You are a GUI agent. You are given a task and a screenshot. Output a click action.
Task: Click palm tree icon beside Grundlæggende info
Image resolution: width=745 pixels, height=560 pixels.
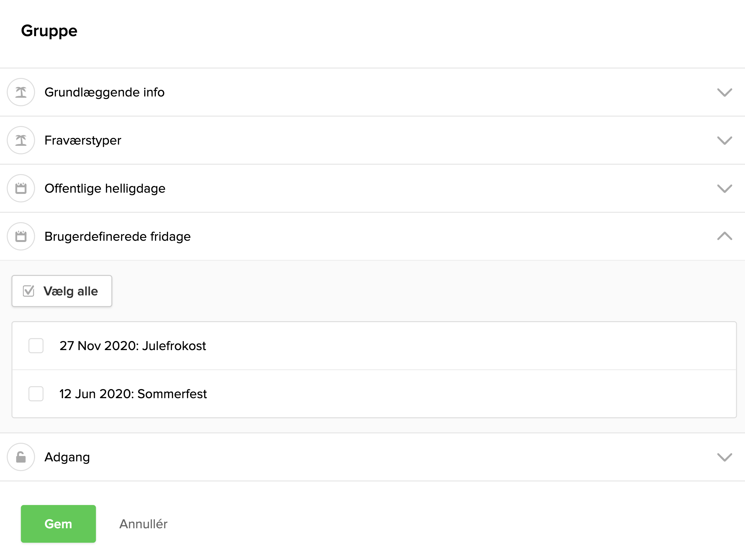coord(21,92)
